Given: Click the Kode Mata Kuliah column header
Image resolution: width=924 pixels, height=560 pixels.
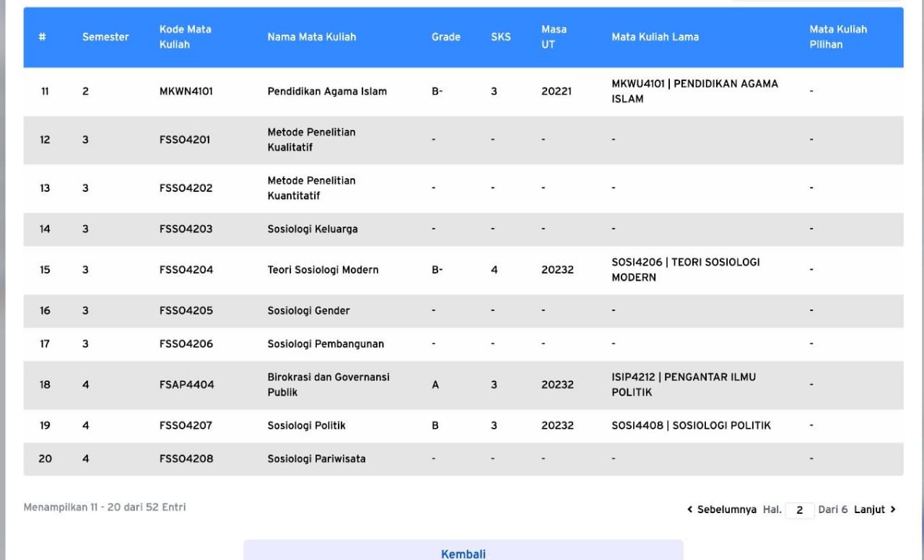Looking at the screenshot, I should pyautogui.click(x=186, y=37).
